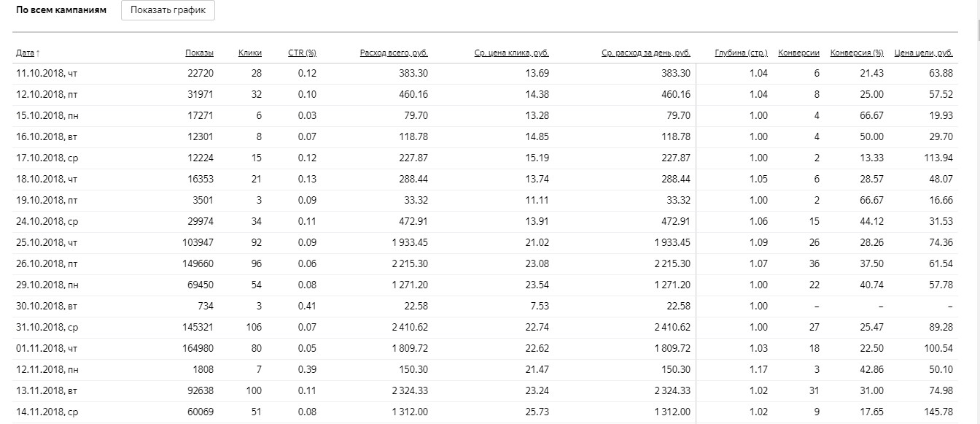Click the Показать график button
980x424 pixels.
click(168, 10)
